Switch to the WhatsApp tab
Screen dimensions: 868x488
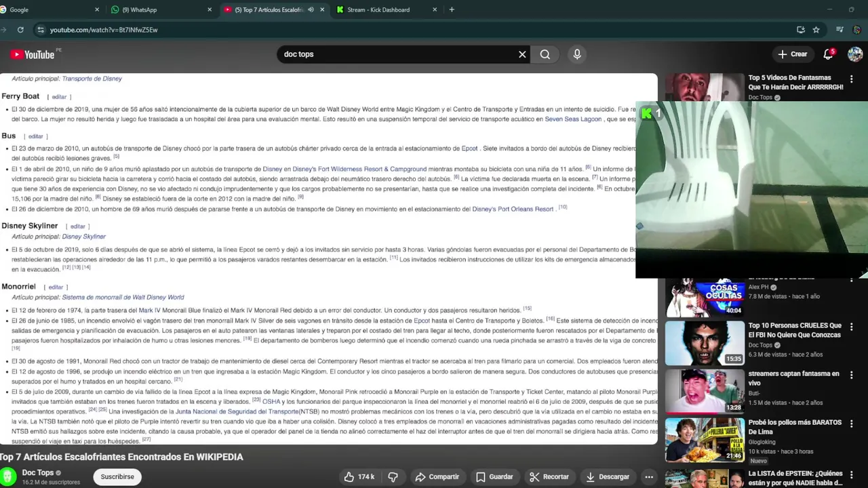click(161, 9)
